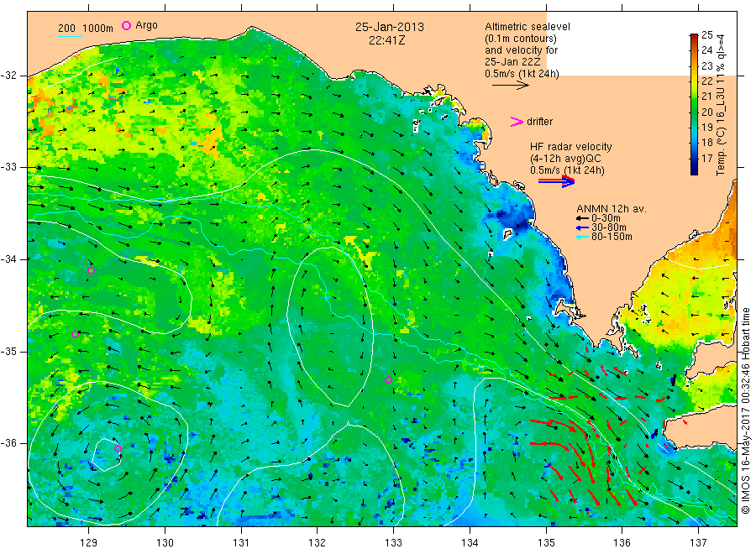Click the "30-80m" depth label
Viewport: 756px width, 554px height.
click(609, 227)
